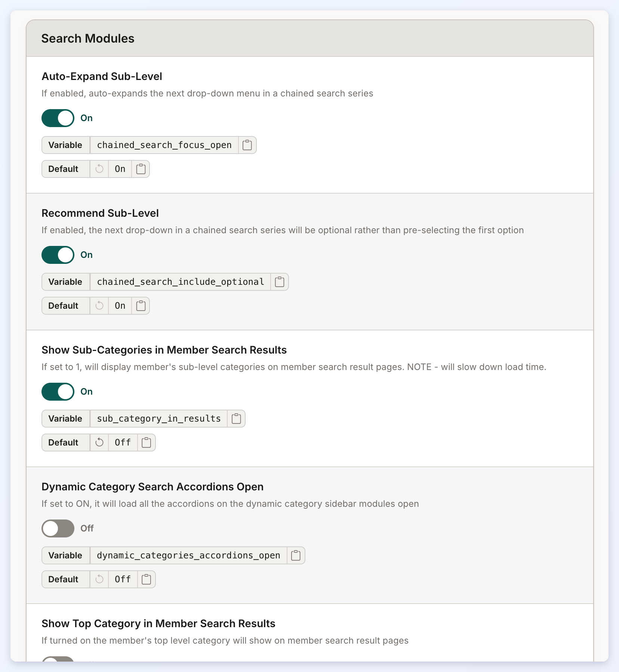The width and height of the screenshot is (619, 672).
Task: Copy default value of Auto-Expand Sub-Level
Action: pyautogui.click(x=141, y=169)
